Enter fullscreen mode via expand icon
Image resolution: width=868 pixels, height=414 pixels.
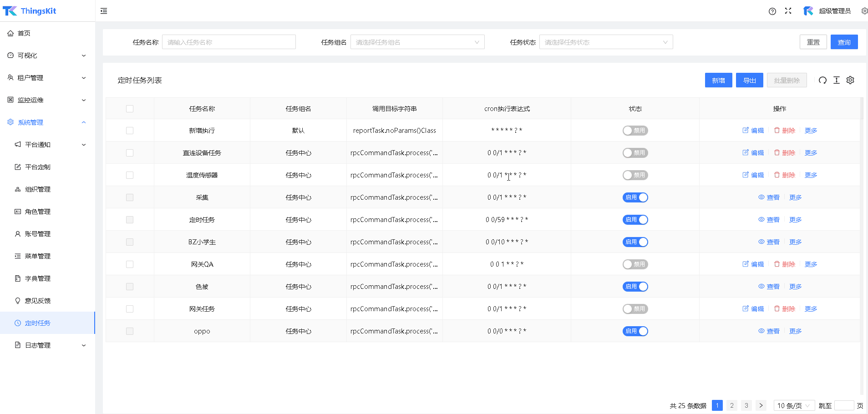[788, 11]
